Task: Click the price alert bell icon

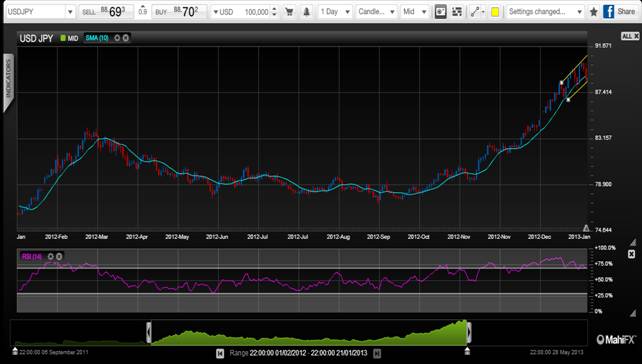Action: 306,12
